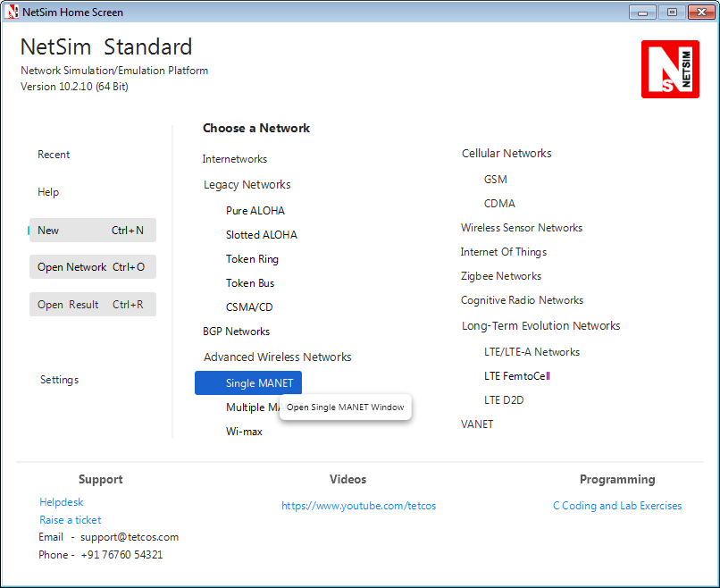Choose BGP Networks
720x588 pixels.
tap(236, 332)
